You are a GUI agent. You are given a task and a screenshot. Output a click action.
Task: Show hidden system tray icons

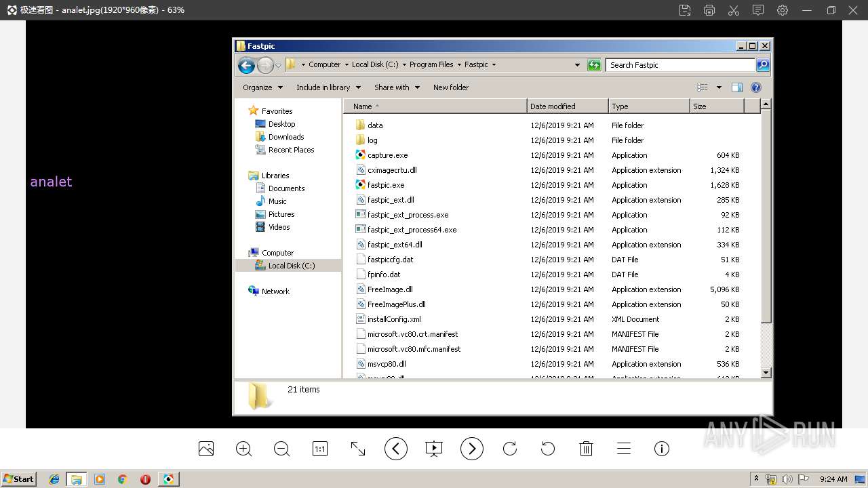pos(756,479)
